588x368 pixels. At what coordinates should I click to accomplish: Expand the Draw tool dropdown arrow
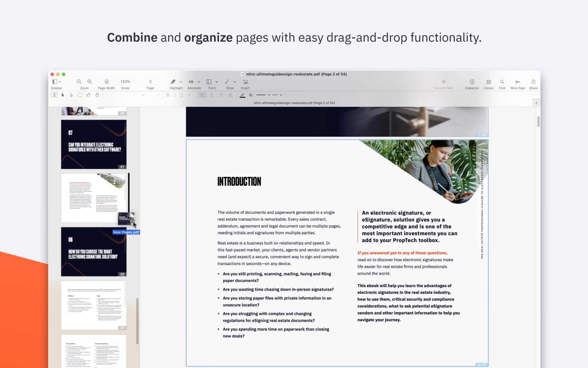(235, 82)
